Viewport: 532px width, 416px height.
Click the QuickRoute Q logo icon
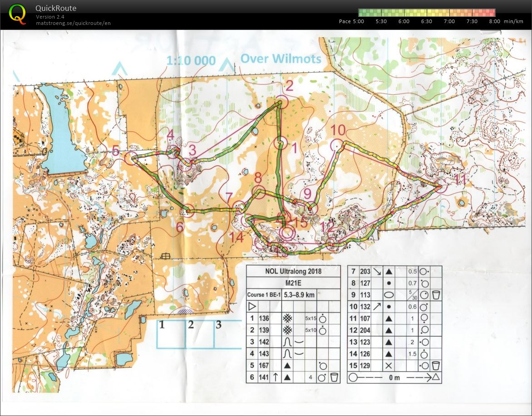(x=17, y=12)
